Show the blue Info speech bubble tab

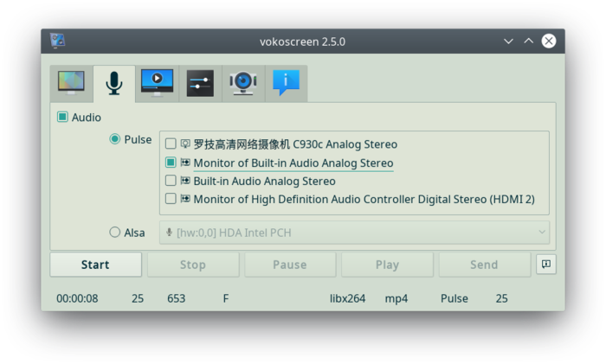click(286, 83)
